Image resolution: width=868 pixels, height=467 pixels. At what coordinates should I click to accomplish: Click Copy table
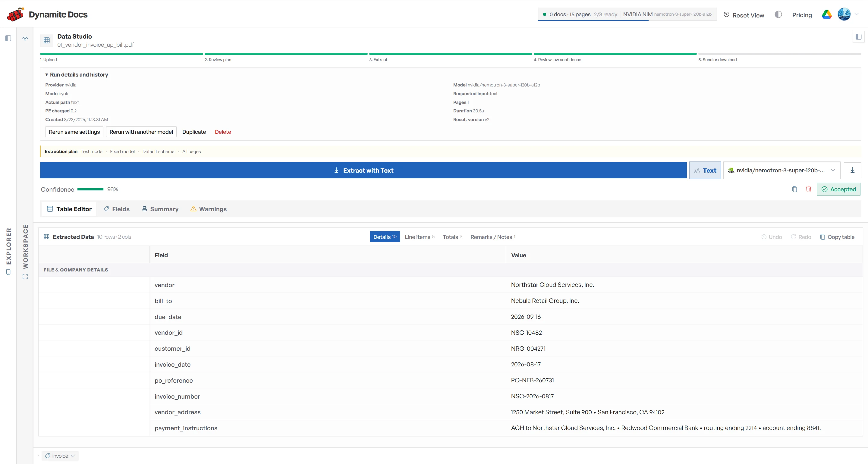pos(837,237)
